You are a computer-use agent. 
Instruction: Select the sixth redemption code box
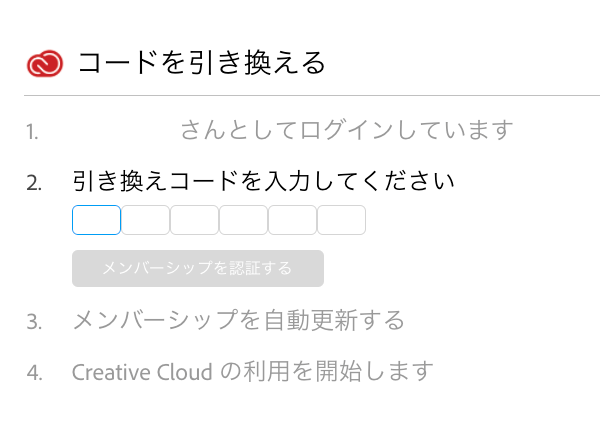click(x=341, y=220)
